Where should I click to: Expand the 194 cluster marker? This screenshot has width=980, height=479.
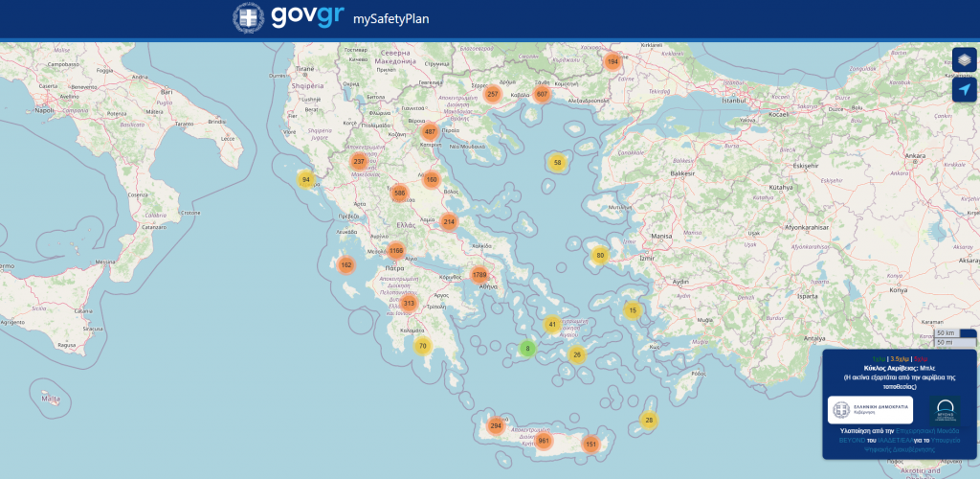click(612, 62)
